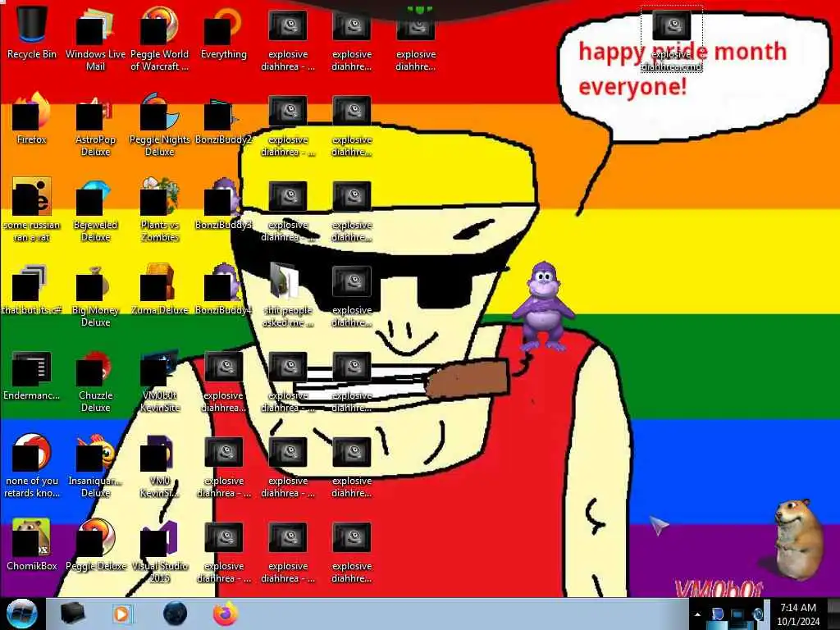Select the 'shit people asked me' folder
The image size is (840, 630).
click(x=288, y=294)
